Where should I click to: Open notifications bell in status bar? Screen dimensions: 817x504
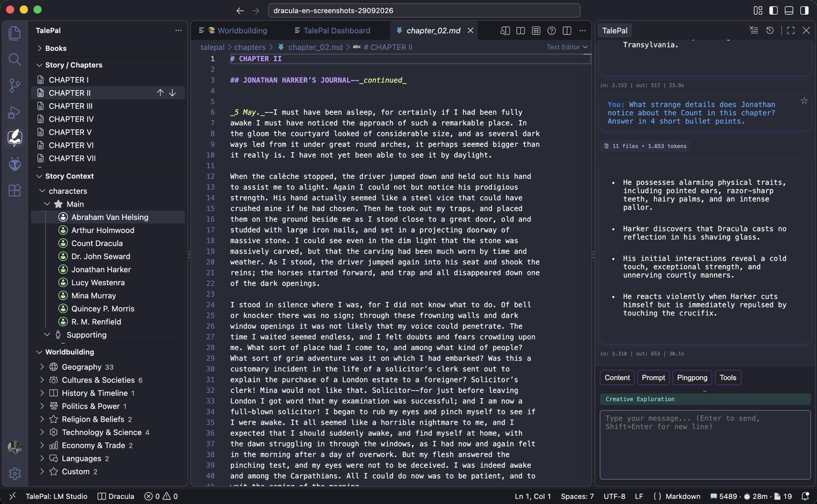(805, 496)
